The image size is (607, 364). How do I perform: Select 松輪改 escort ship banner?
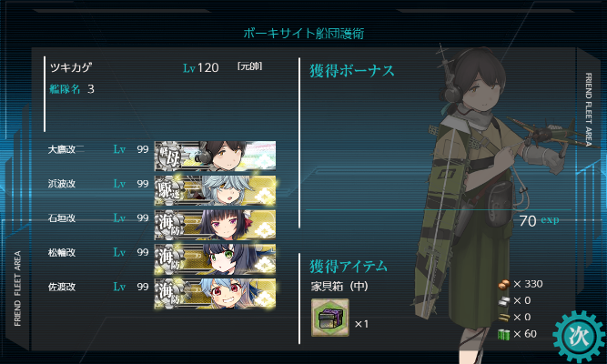coord(216,259)
